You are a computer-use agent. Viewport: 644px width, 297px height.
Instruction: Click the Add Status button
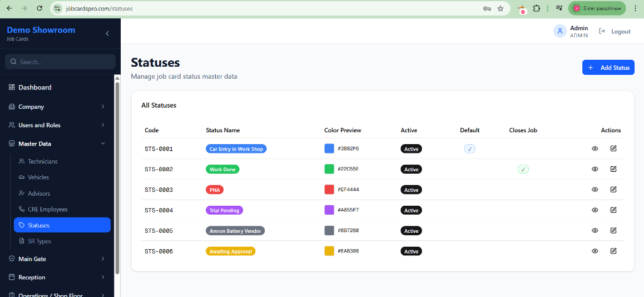click(x=608, y=67)
